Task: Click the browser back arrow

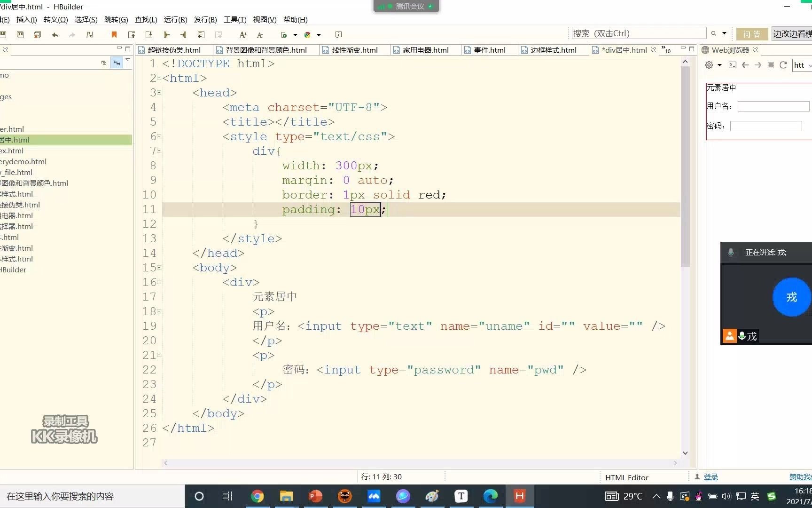Action: 745,65
